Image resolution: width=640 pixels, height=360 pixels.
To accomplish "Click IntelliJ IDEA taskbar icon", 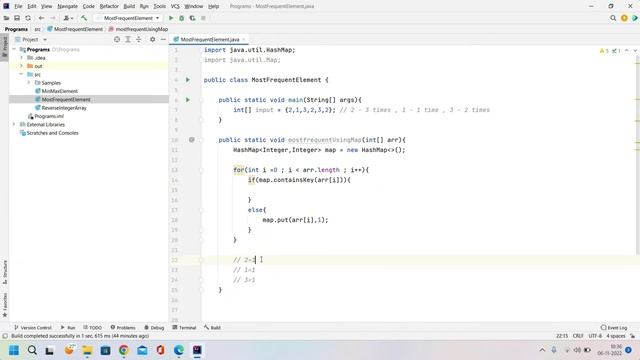I will pos(197,350).
